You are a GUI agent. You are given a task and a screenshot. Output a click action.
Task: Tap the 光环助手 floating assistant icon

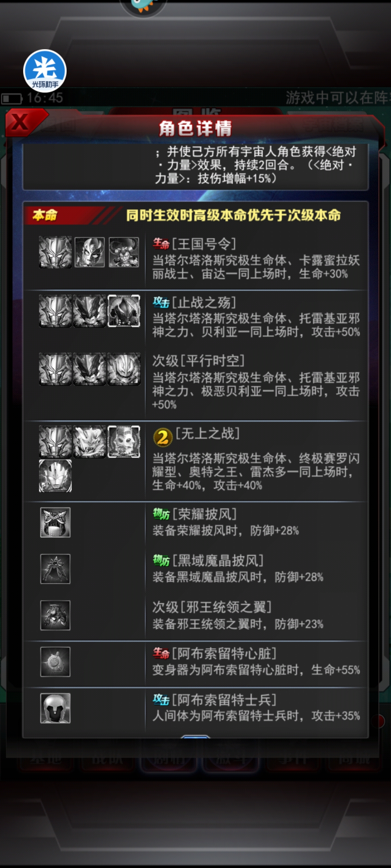pyautogui.click(x=45, y=71)
